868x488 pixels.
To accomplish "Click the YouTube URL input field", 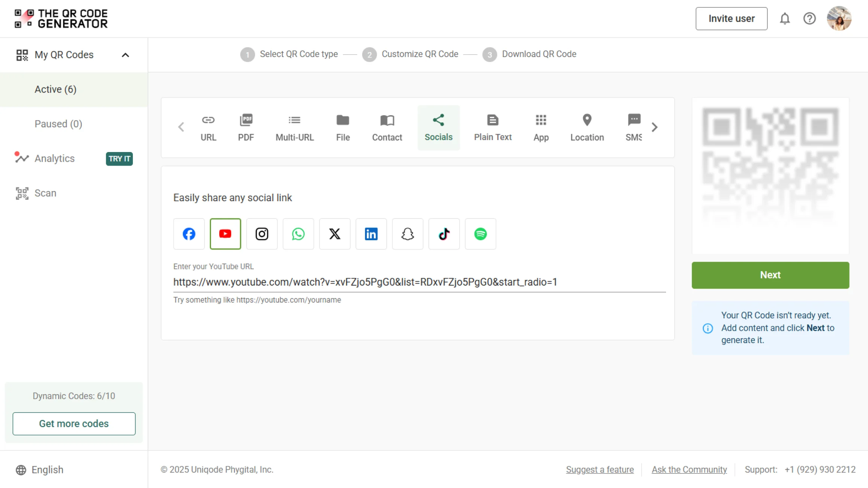I will coord(419,282).
